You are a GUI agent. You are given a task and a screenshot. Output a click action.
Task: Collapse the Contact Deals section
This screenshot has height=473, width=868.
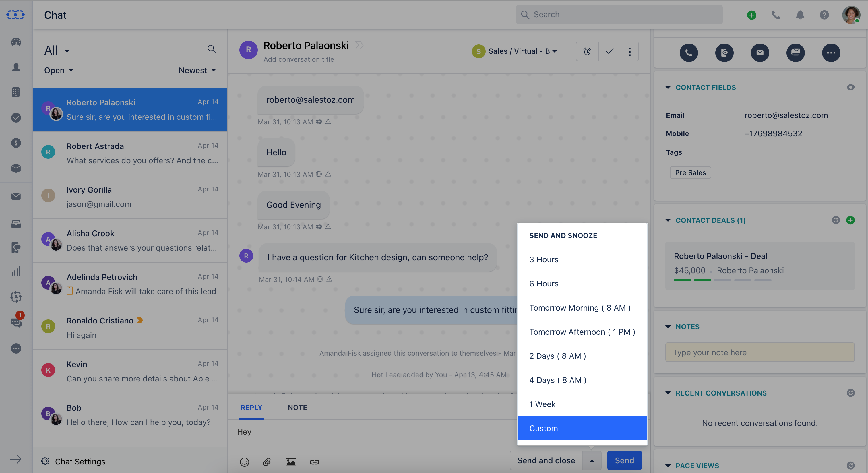pyautogui.click(x=668, y=220)
